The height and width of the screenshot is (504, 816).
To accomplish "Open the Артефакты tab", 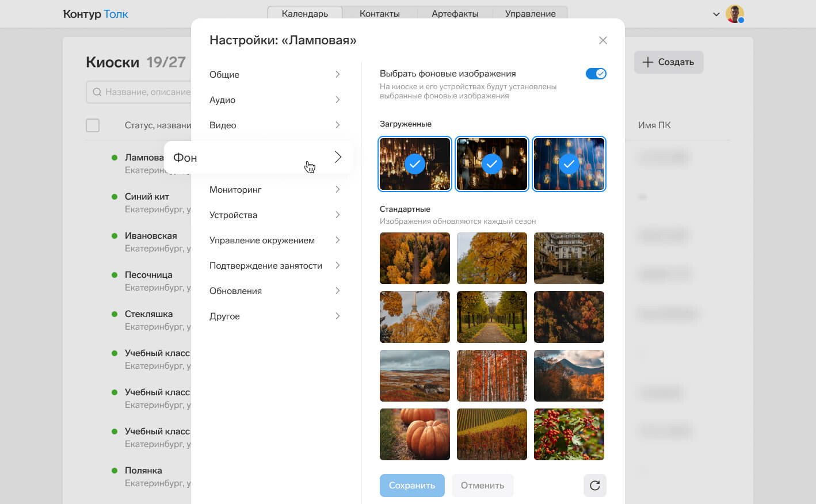I will [x=455, y=13].
